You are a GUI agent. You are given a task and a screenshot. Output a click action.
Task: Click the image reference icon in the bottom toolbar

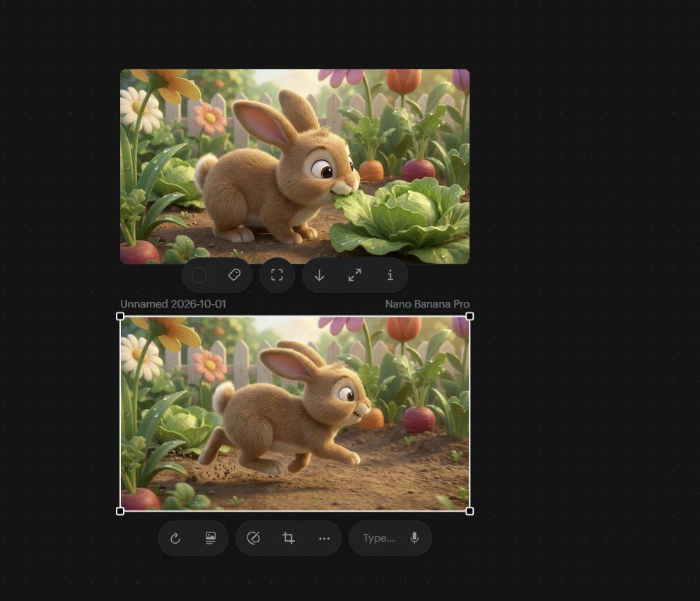pyautogui.click(x=210, y=538)
